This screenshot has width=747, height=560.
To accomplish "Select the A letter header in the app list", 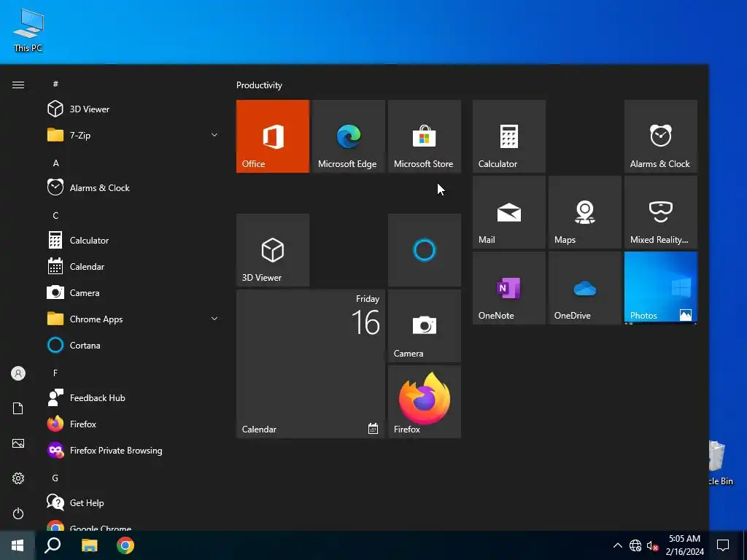I will 55,163.
